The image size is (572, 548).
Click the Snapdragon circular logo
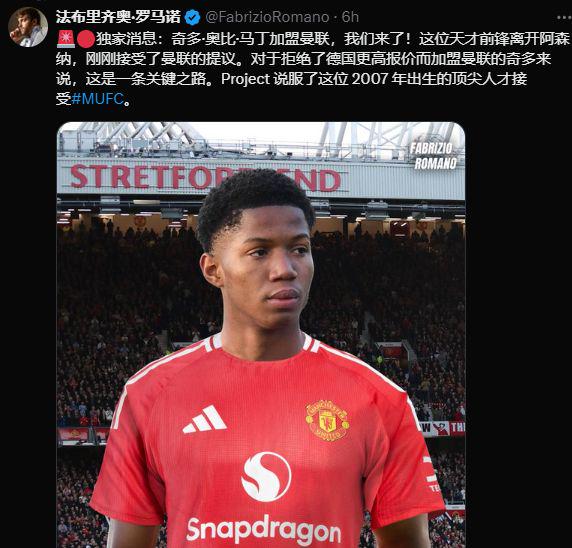tap(266, 476)
